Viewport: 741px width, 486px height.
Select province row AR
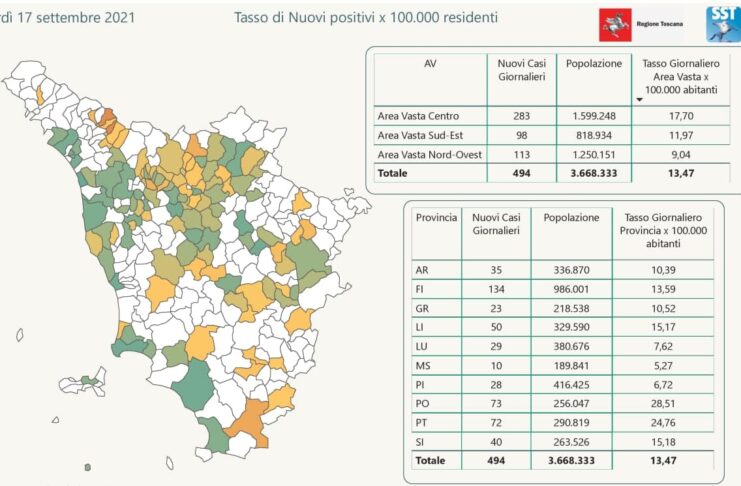click(562, 270)
